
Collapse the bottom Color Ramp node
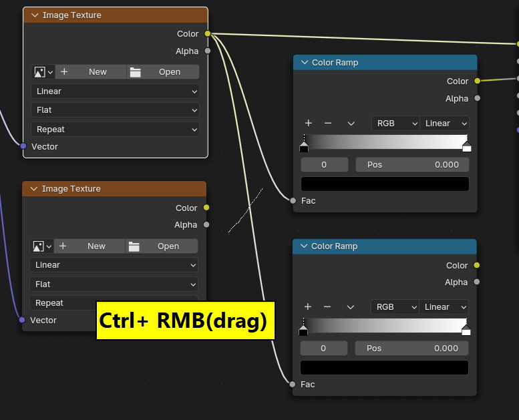pos(304,246)
